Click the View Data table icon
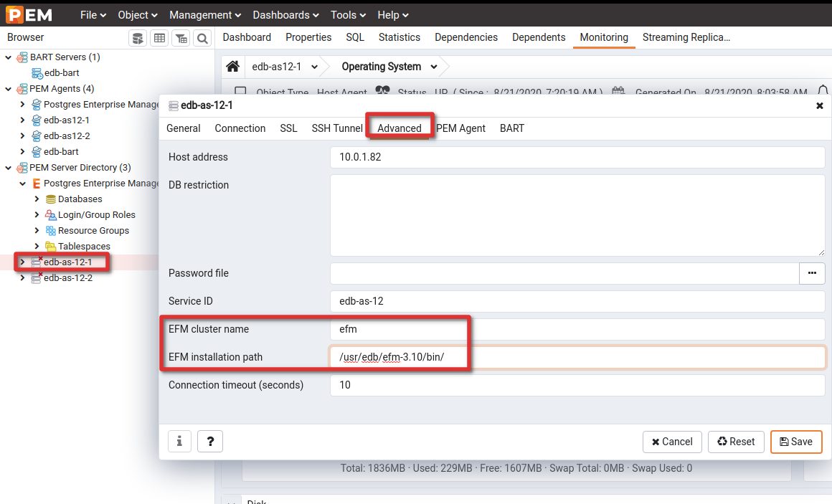This screenshot has width=832, height=504. coord(160,38)
